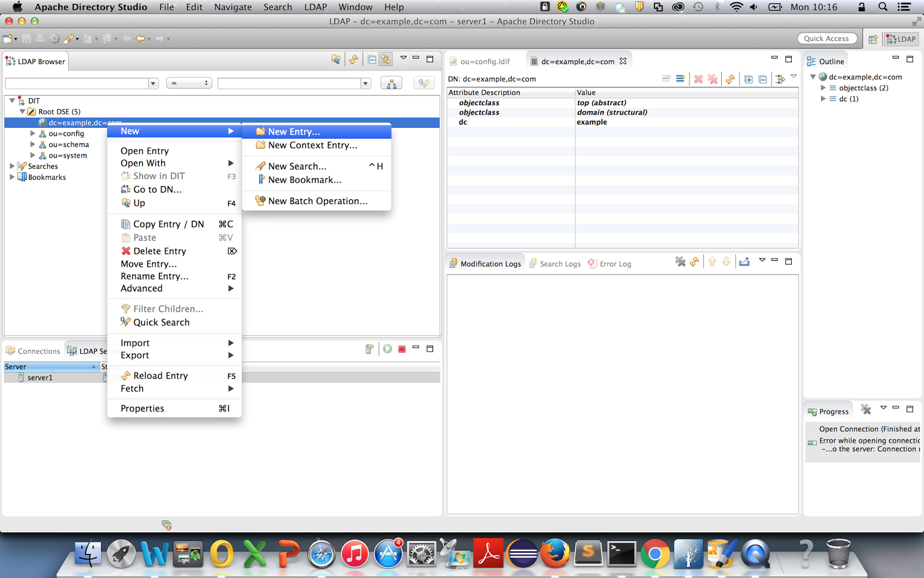Viewport: 924px width, 578px height.
Task: Open Spotlight search in the macOS menu bar
Action: (x=882, y=7)
